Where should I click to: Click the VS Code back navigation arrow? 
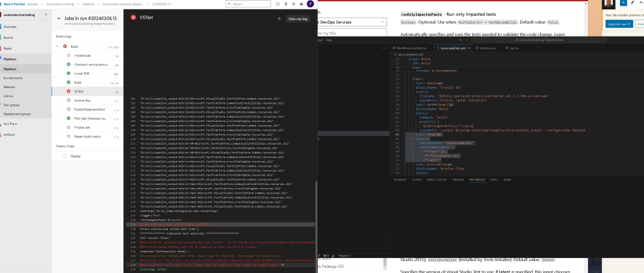coord(461,40)
